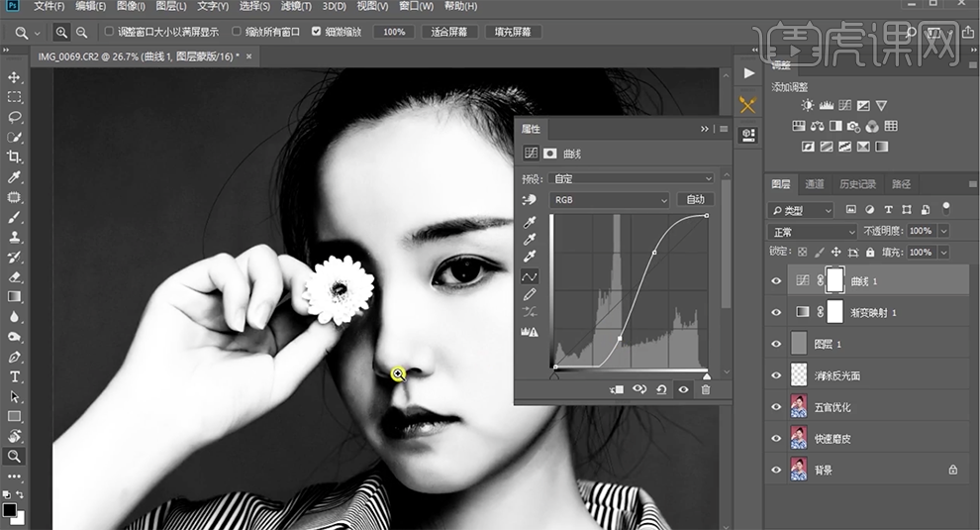Switch to the 通道 tab
980x530 pixels.
(814, 184)
